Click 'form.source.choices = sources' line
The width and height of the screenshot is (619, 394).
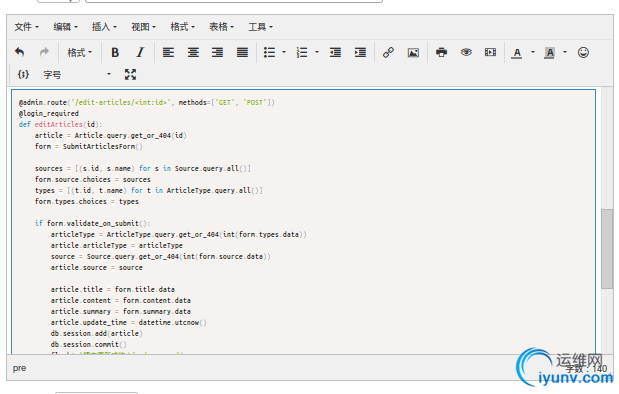pyautogui.click(x=93, y=180)
